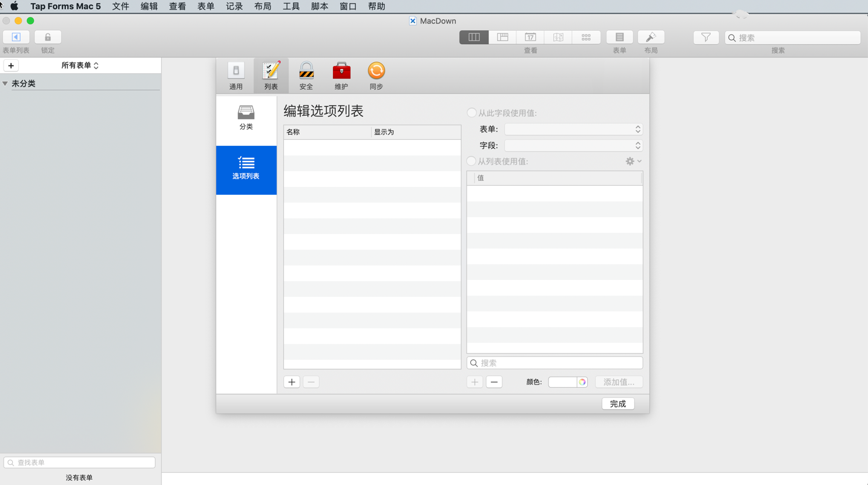Image resolution: width=868 pixels, height=485 pixels.
Task: Select the 分类 category sidebar item
Action: point(246,117)
